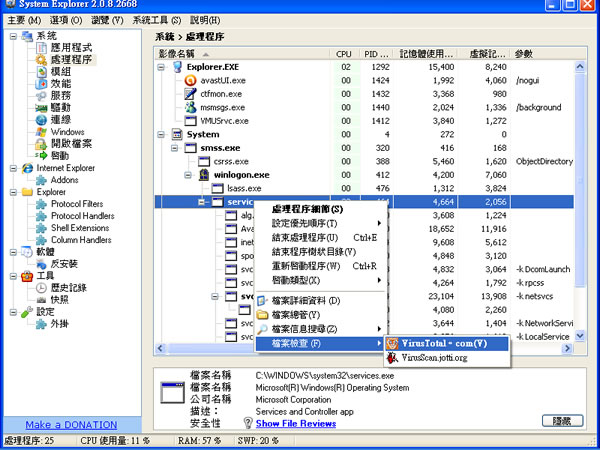
Task: Open the 外掛 plugin puzzle icon
Action: (41, 324)
